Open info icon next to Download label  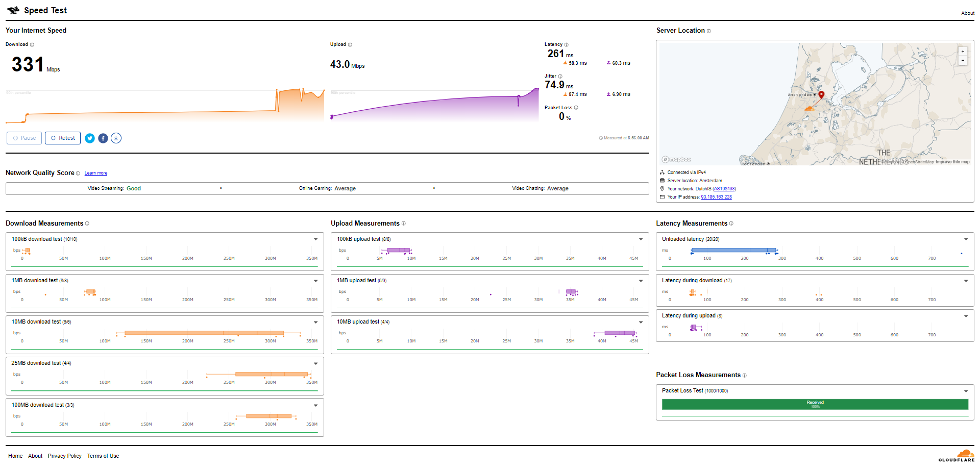pos(32,45)
